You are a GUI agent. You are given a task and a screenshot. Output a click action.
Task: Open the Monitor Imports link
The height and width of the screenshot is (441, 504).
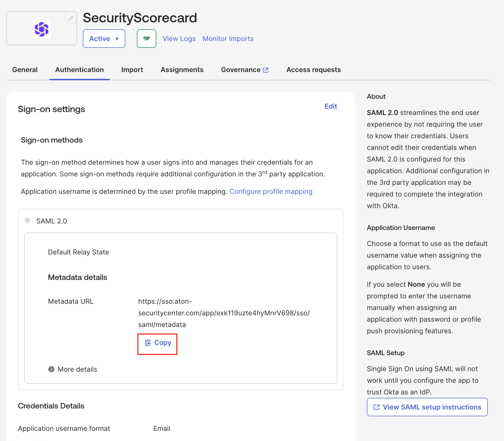pyautogui.click(x=228, y=39)
